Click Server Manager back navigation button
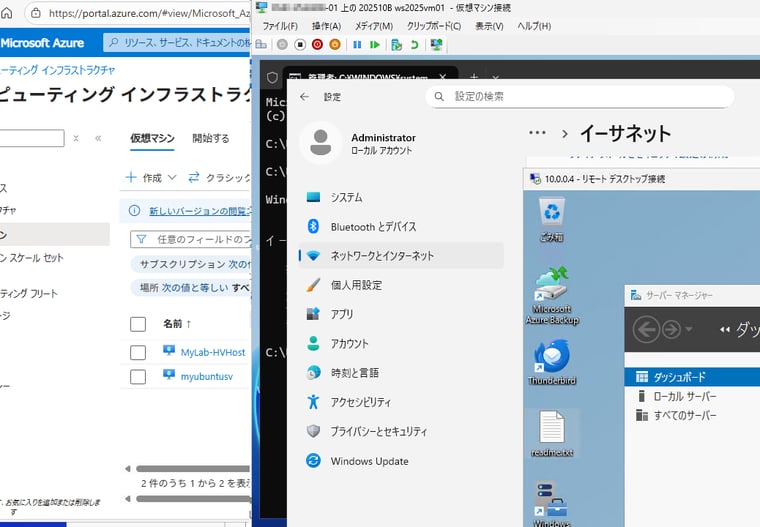 646,330
